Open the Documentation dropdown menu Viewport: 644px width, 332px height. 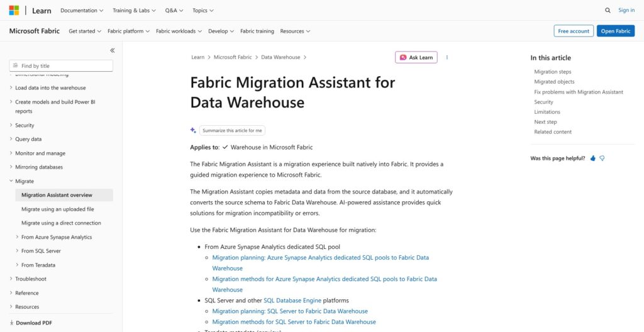click(82, 11)
